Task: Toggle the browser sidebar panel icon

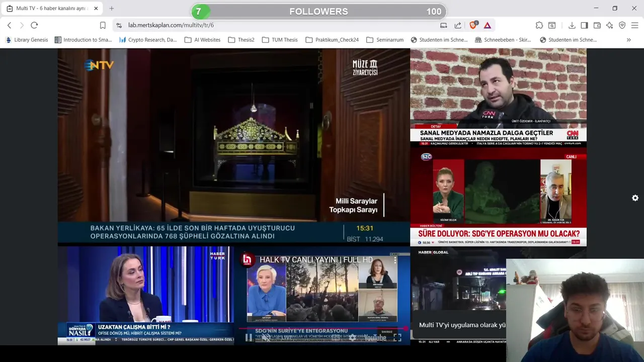Action: pos(584,25)
